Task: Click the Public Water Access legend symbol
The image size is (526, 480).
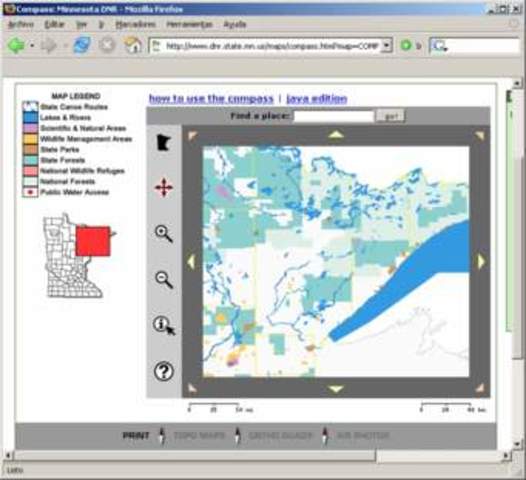Action: [30, 192]
